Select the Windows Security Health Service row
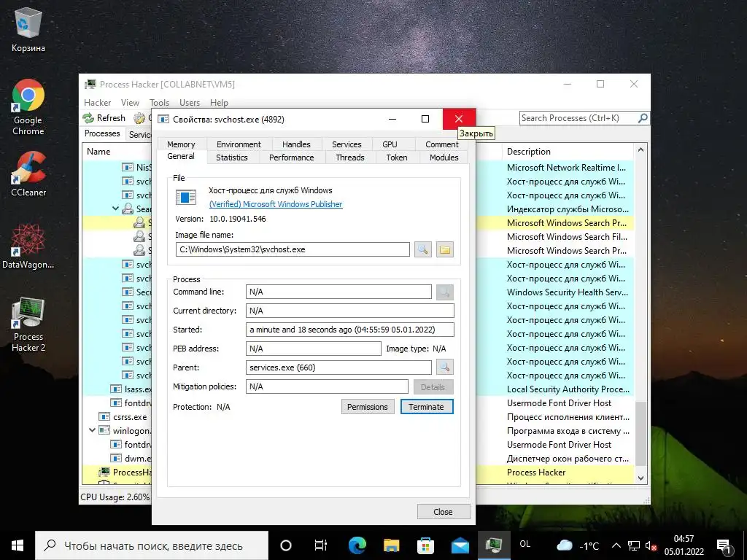Viewport: 747px width, 560px height. click(568, 292)
